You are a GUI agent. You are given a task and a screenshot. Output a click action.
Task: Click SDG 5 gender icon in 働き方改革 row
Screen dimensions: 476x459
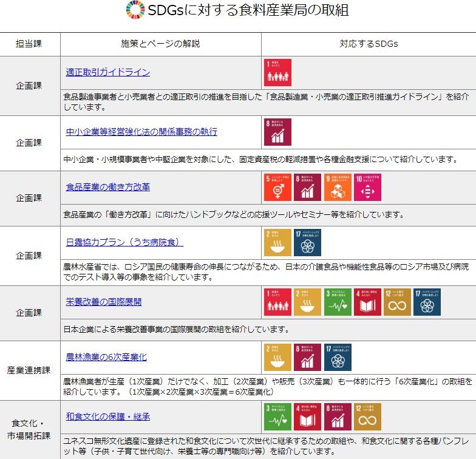[x=277, y=187]
